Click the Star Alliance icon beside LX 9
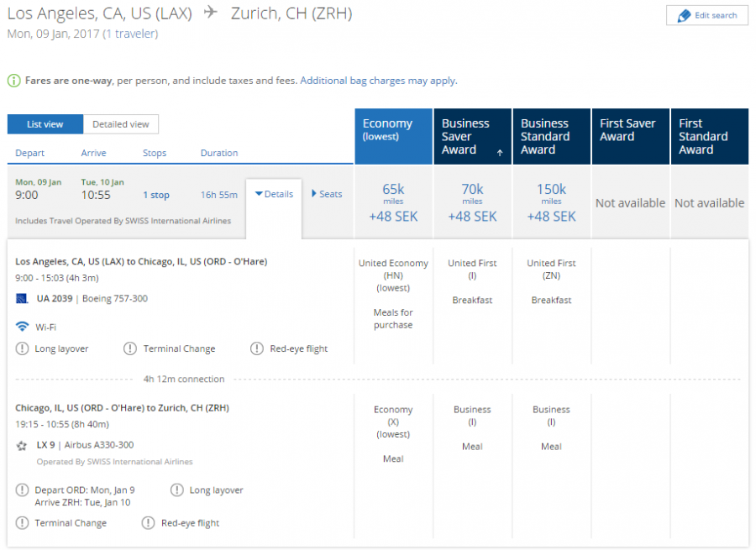 [22, 445]
